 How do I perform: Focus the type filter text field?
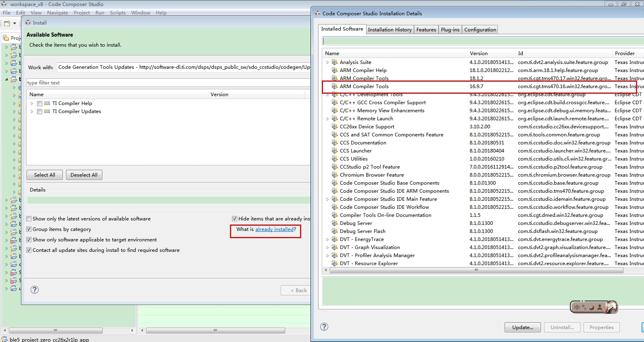tap(168, 83)
